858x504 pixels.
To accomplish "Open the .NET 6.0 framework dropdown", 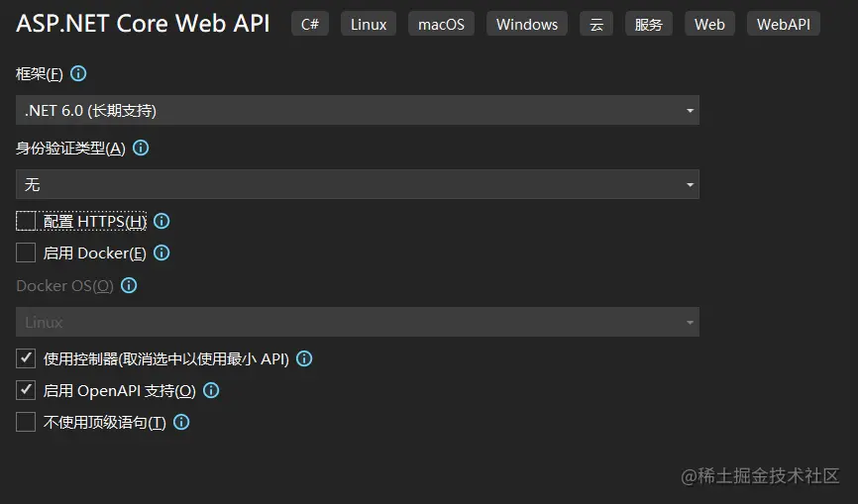I will pos(357,110).
